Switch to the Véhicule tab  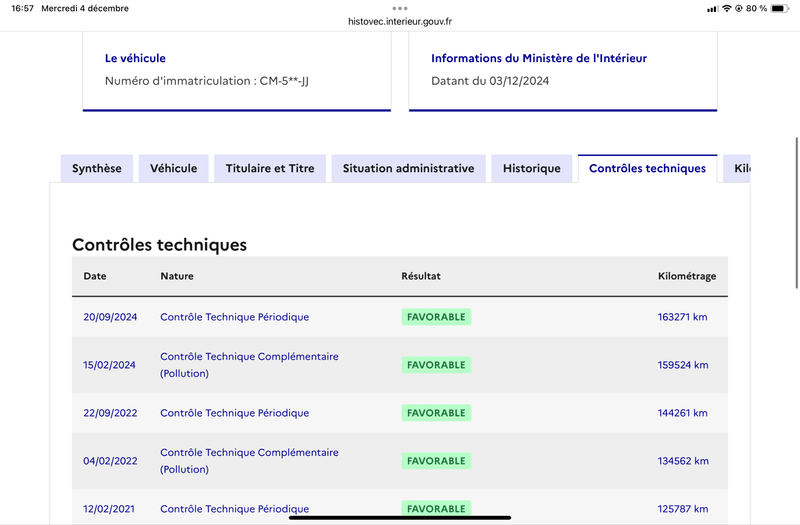coord(173,168)
